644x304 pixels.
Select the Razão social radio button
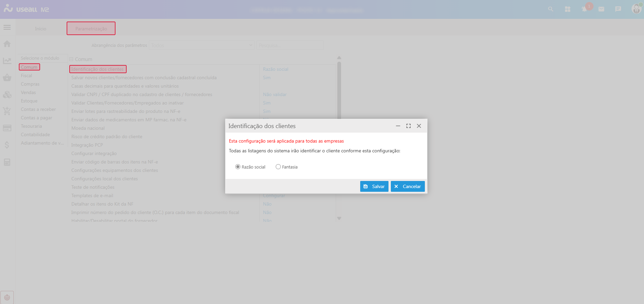pos(238,167)
